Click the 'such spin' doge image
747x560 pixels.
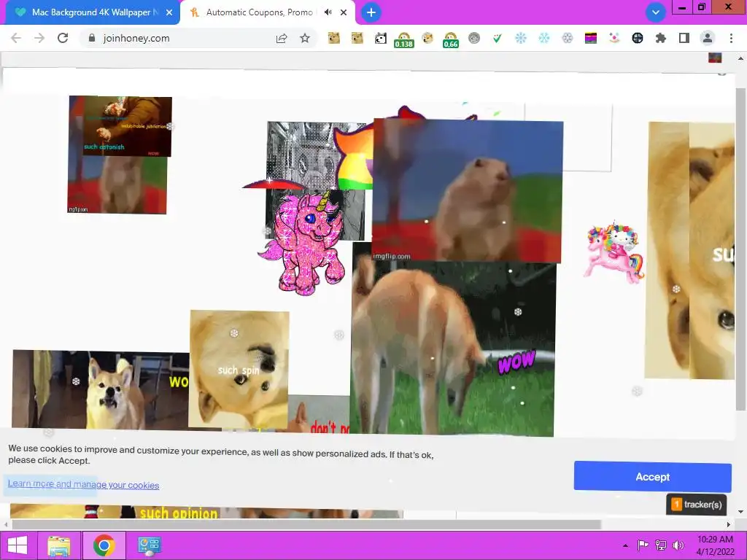coord(239,370)
